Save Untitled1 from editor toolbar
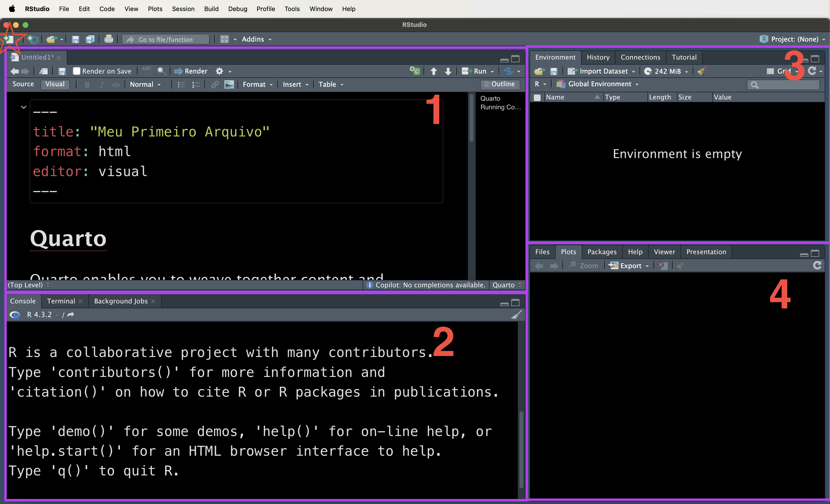Screen dimensions: 830x504 (x=62, y=71)
